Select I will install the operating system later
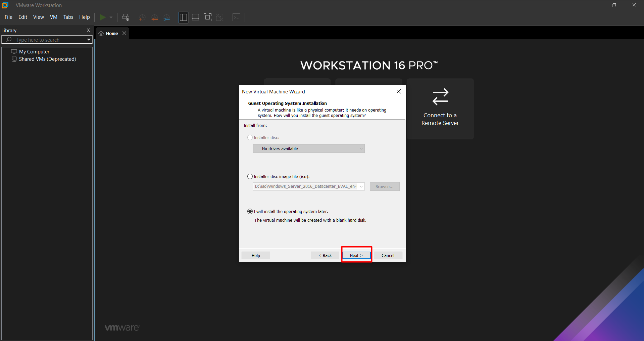644x341 pixels. [x=250, y=211]
